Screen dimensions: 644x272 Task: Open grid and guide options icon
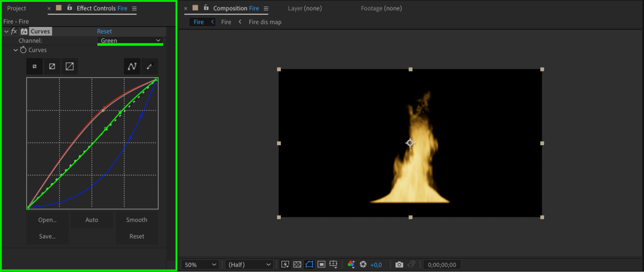333,265
